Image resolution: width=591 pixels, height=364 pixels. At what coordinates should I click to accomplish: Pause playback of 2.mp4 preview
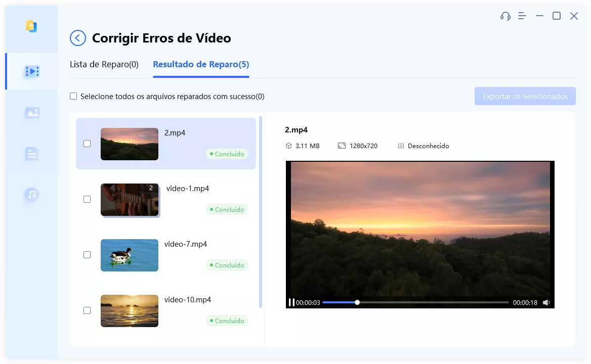click(292, 302)
